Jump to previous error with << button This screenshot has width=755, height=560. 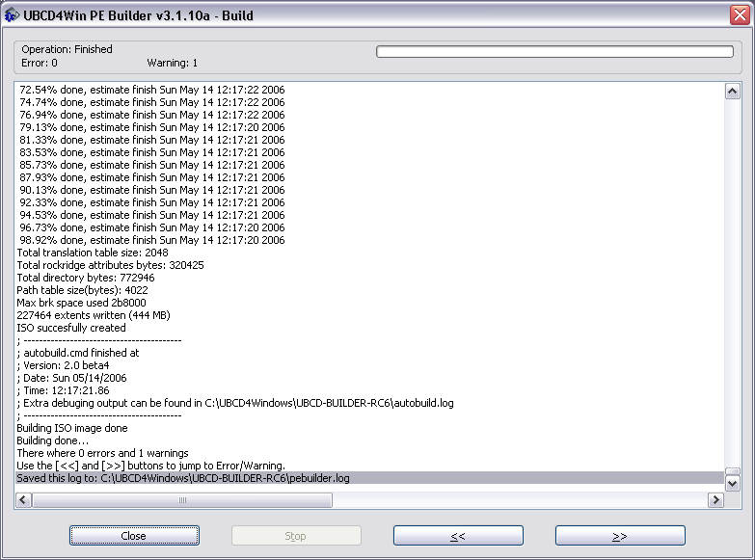[x=458, y=536]
